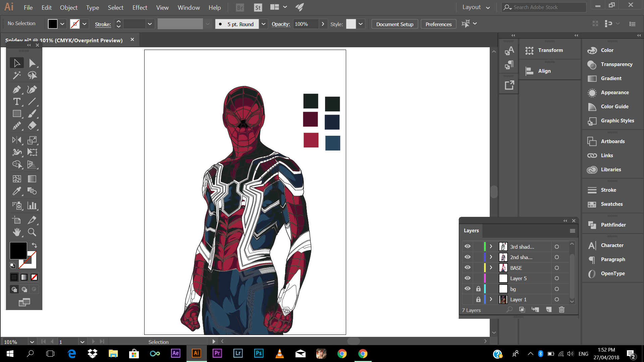
Task: Hide the bg layer
Action: tap(468, 289)
